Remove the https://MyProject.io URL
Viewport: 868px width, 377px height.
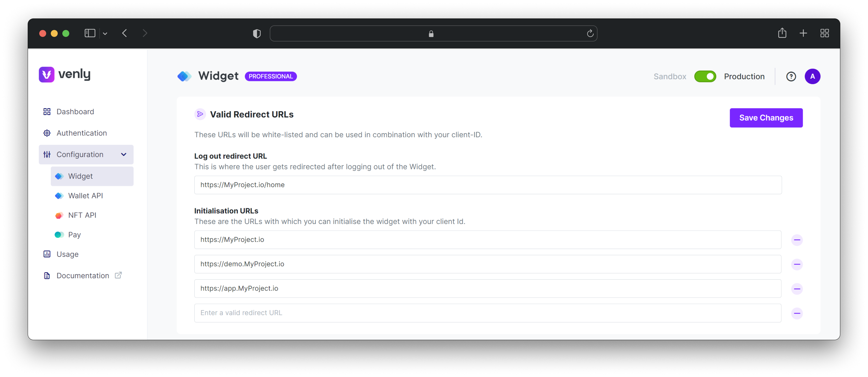click(x=797, y=240)
